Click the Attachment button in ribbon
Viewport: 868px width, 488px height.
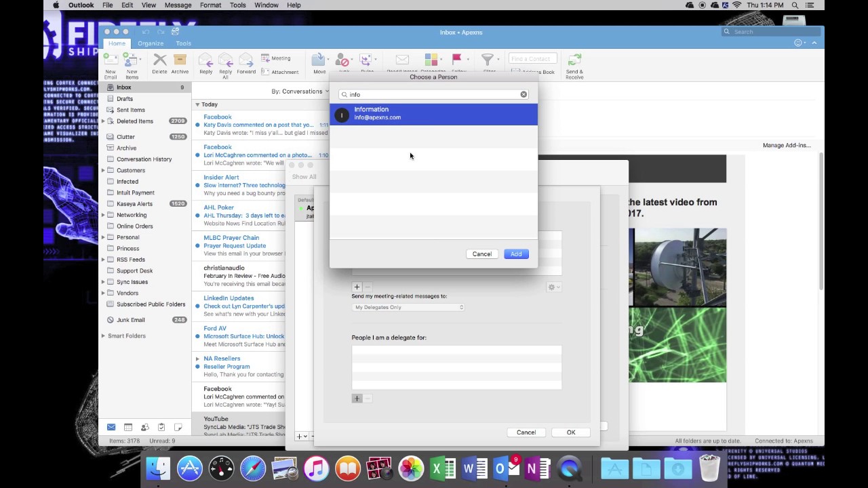[280, 72]
